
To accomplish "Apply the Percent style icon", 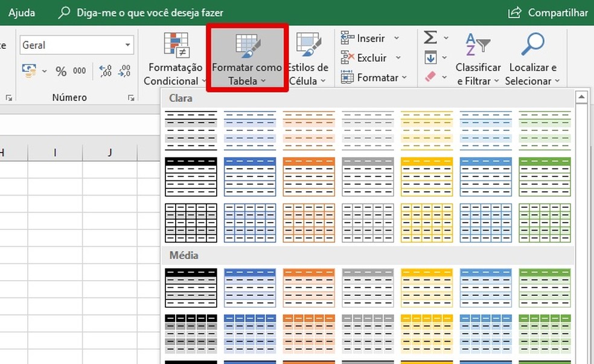I will (x=60, y=71).
